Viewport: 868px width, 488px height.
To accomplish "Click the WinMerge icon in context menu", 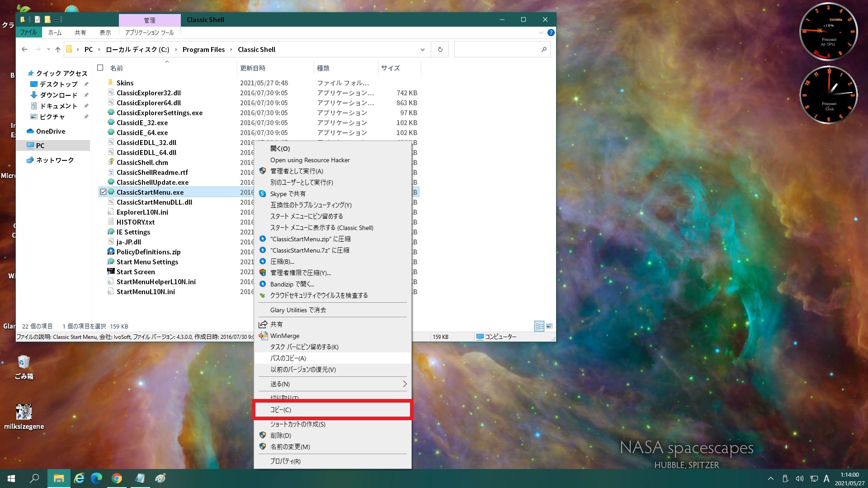I will coord(263,336).
